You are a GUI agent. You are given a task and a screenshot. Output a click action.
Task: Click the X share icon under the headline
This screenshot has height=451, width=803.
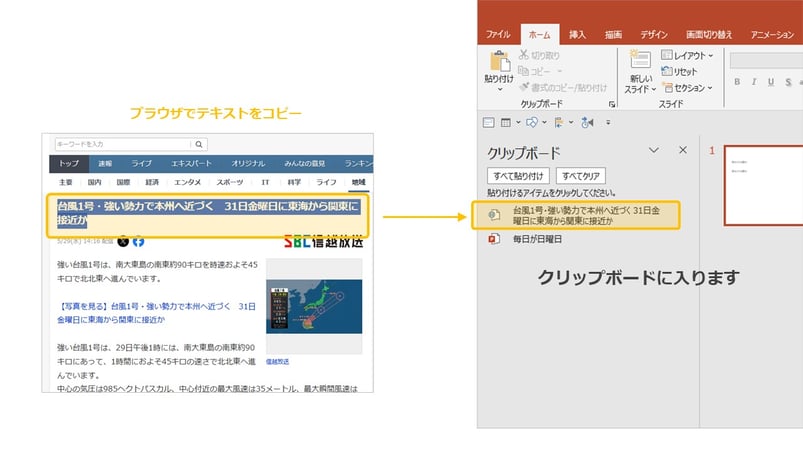click(x=123, y=241)
